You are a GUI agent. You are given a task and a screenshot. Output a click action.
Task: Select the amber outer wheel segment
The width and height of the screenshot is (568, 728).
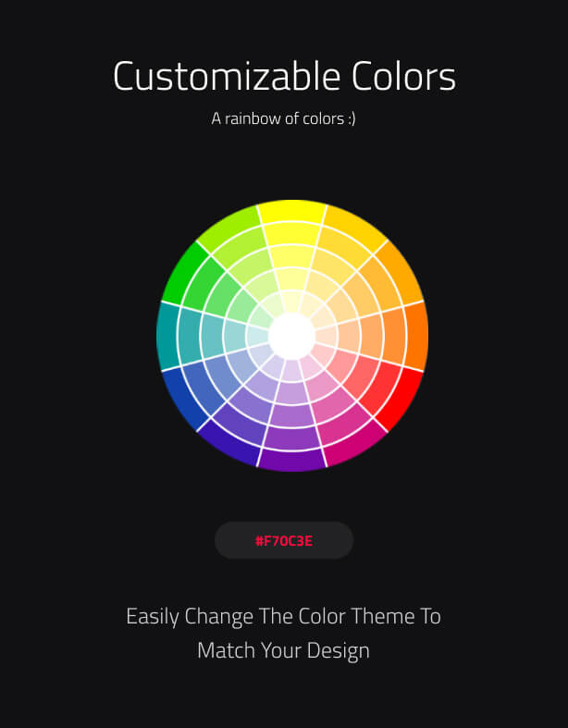(402, 273)
